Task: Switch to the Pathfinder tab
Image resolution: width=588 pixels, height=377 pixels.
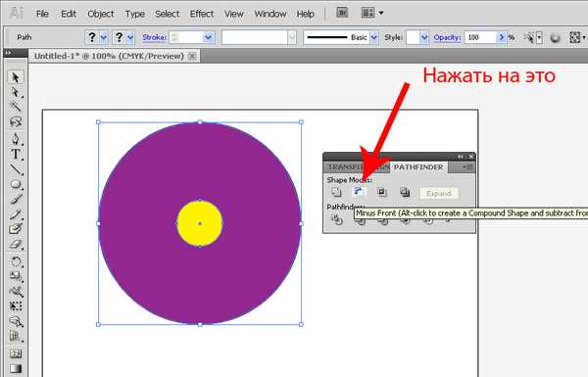Action: [418, 167]
